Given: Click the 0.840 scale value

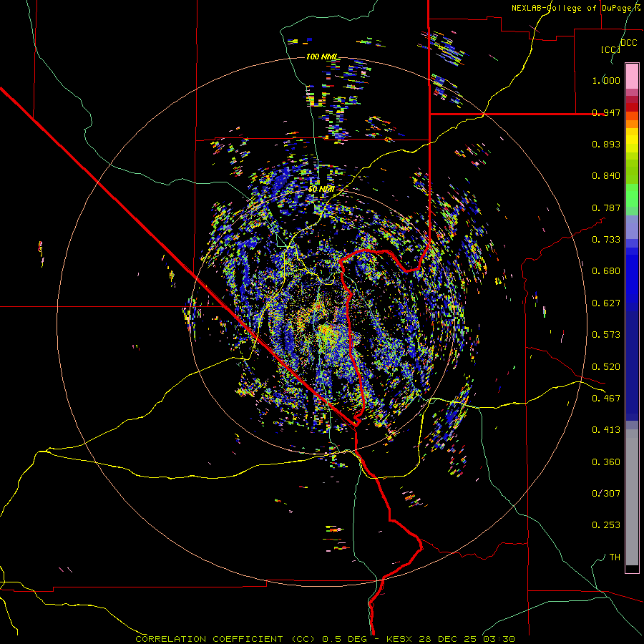Looking at the screenshot, I should click(606, 176).
